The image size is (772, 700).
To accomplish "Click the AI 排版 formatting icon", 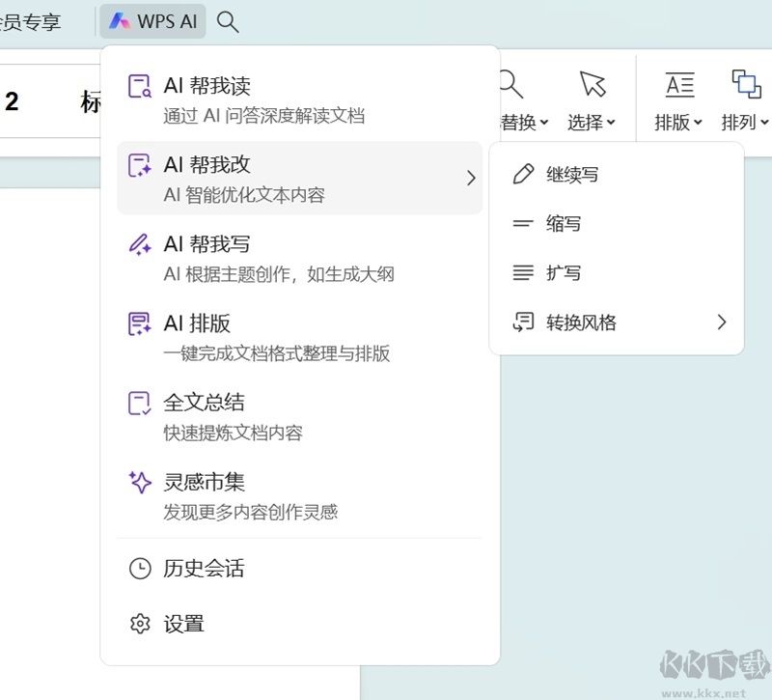I will [x=139, y=322].
